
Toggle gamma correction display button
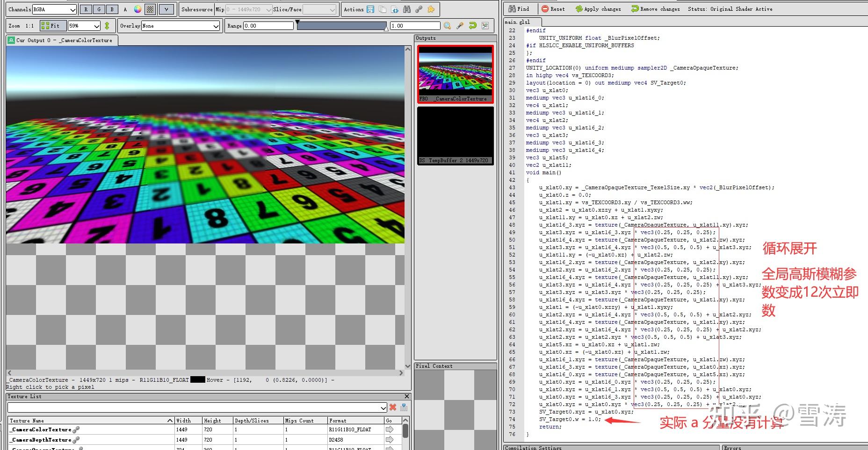tap(166, 9)
